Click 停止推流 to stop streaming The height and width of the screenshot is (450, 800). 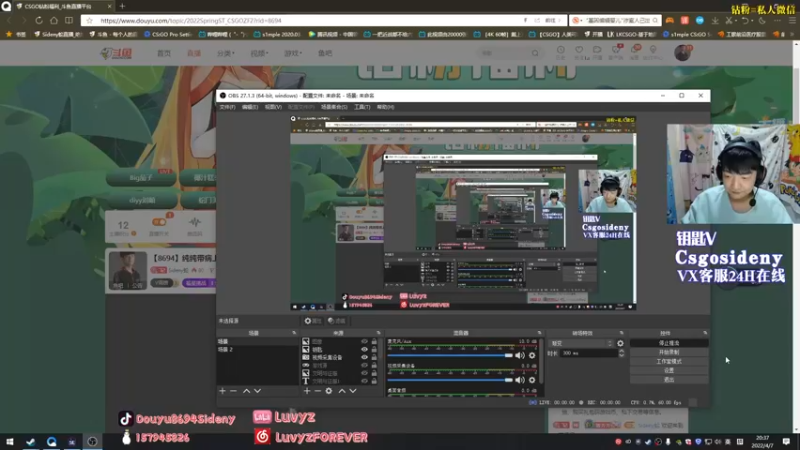[x=669, y=343]
